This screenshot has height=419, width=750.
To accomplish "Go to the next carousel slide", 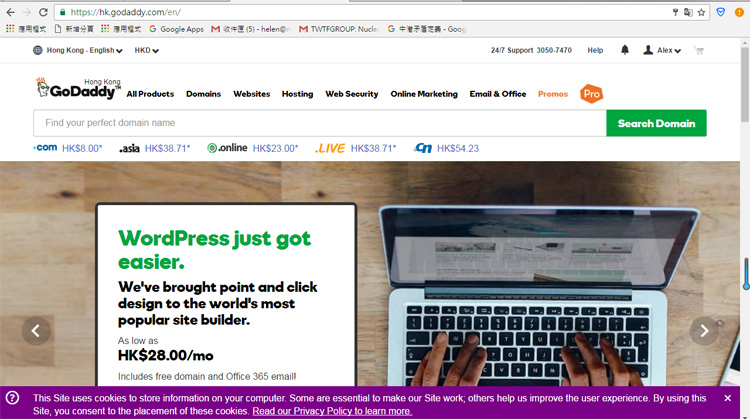I will pos(704,331).
